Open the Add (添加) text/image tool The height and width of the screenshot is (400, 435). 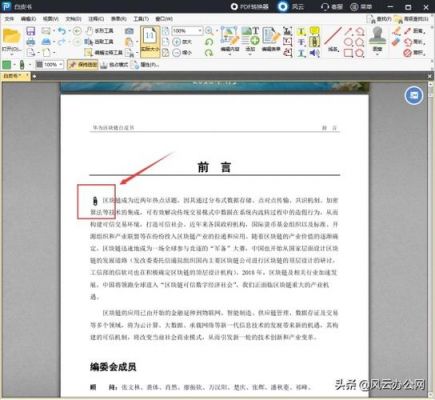point(250,39)
